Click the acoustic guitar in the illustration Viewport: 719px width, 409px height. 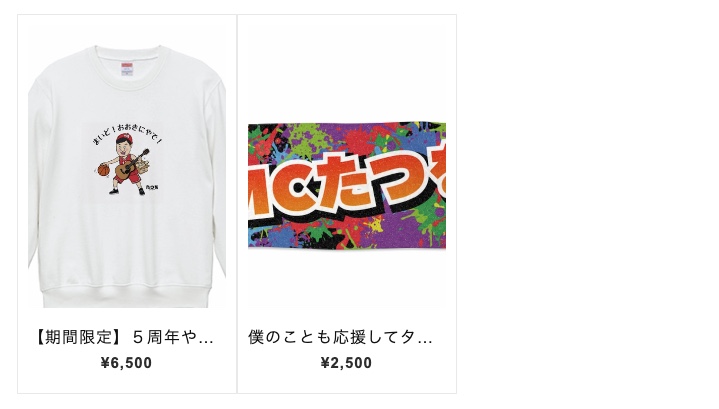(131, 165)
